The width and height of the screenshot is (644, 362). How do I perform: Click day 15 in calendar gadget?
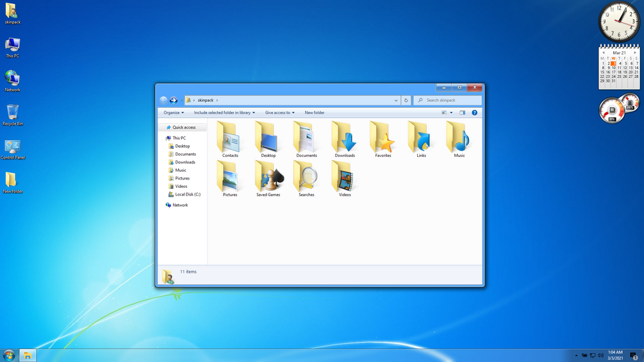602,72
